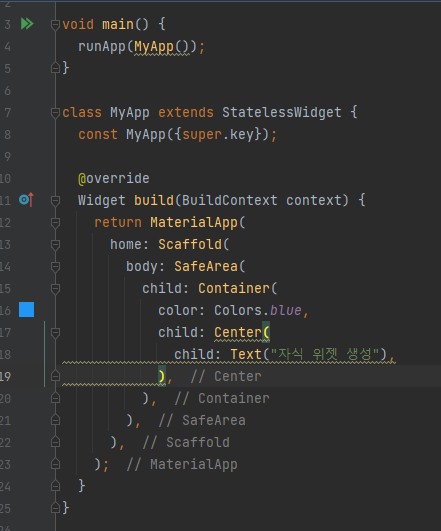This screenshot has height=531, width=441.
Task: Click the @override annotation
Action: tap(113, 178)
